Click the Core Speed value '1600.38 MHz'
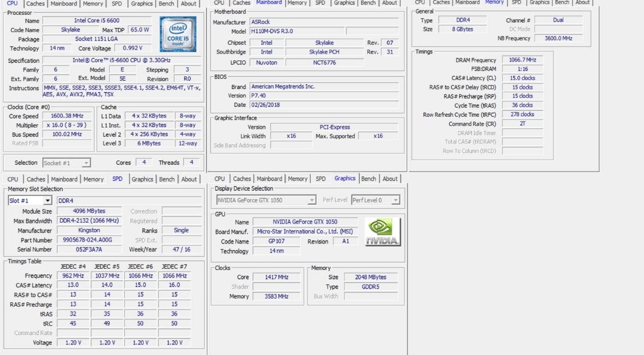The image size is (644, 355). [x=67, y=116]
